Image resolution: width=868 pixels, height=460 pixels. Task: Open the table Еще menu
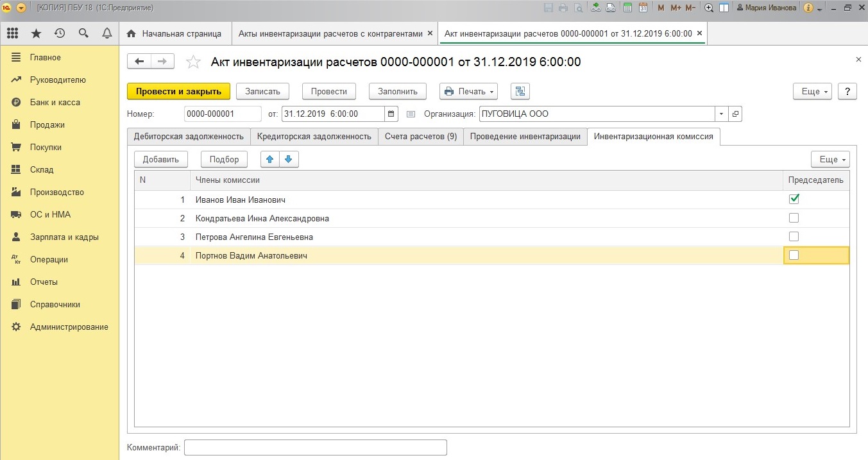(830, 159)
